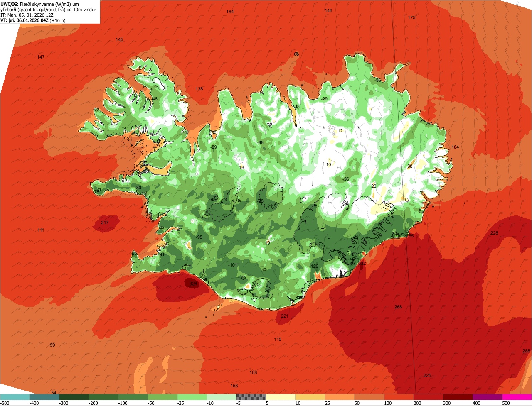Click the 111 value on the map
This screenshot has height=406, width=532.
pos(41,230)
